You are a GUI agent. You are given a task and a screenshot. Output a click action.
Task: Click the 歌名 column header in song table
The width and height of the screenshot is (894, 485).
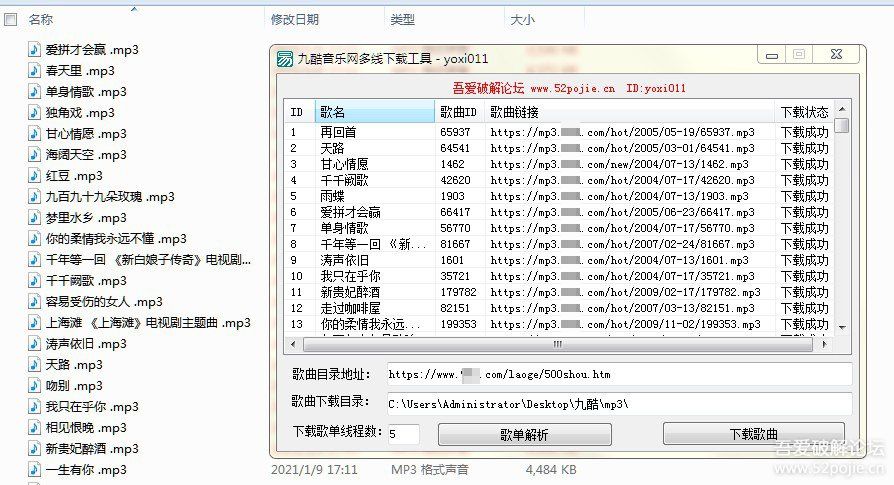pos(374,112)
